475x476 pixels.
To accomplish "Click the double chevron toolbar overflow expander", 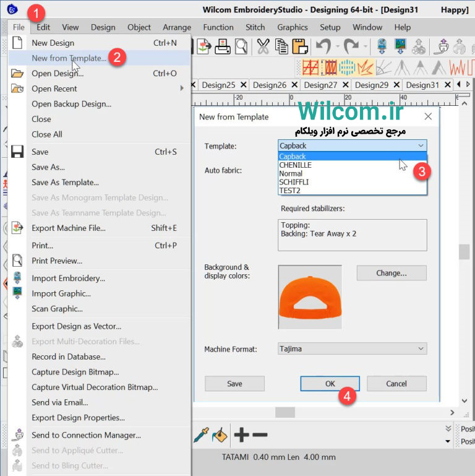I will pyautogui.click(x=448, y=428).
